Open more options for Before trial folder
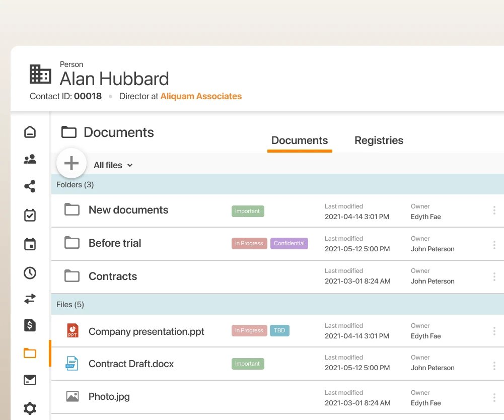 tap(494, 245)
